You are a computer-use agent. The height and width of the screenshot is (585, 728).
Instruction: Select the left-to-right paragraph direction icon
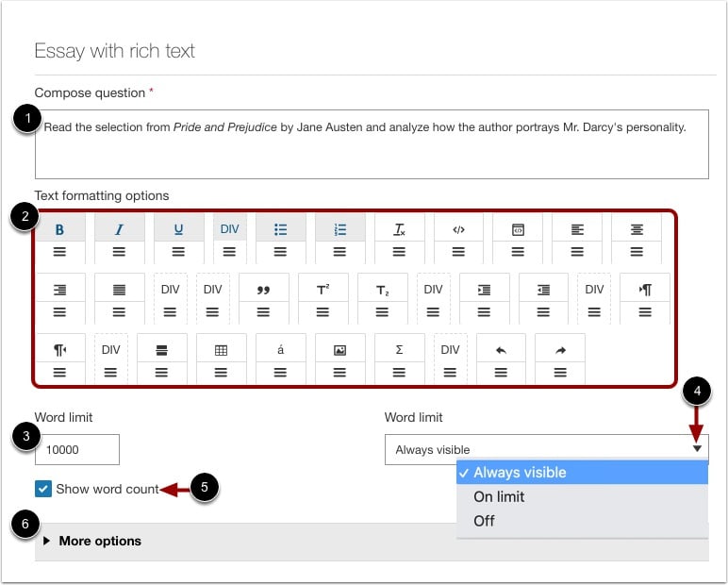[x=645, y=290]
